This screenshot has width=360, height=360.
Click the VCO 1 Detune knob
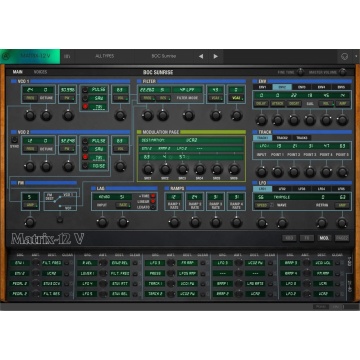click(46, 116)
